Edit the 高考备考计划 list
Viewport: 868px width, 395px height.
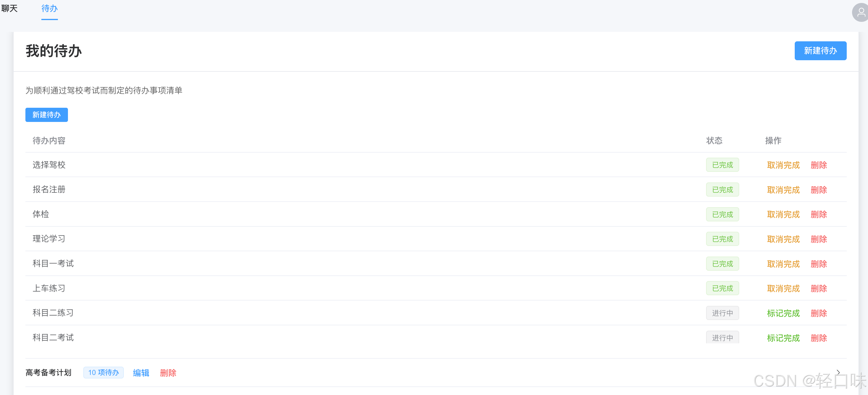tap(141, 373)
